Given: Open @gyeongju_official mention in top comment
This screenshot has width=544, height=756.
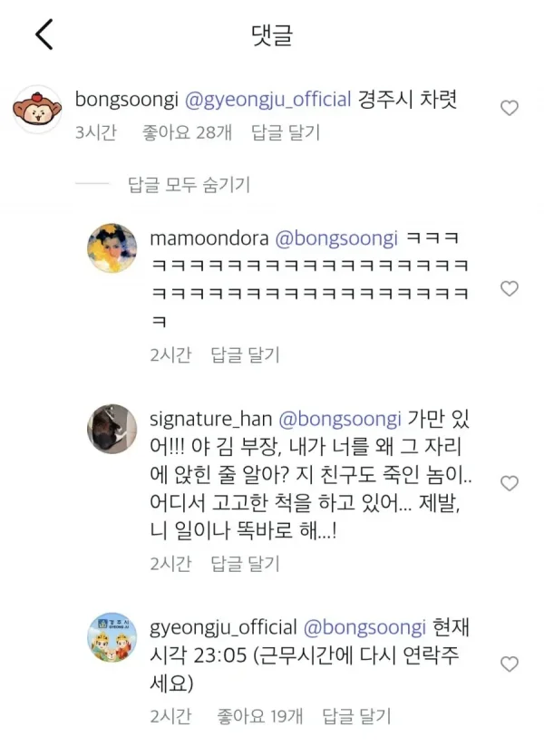Looking at the screenshot, I should [x=268, y=100].
